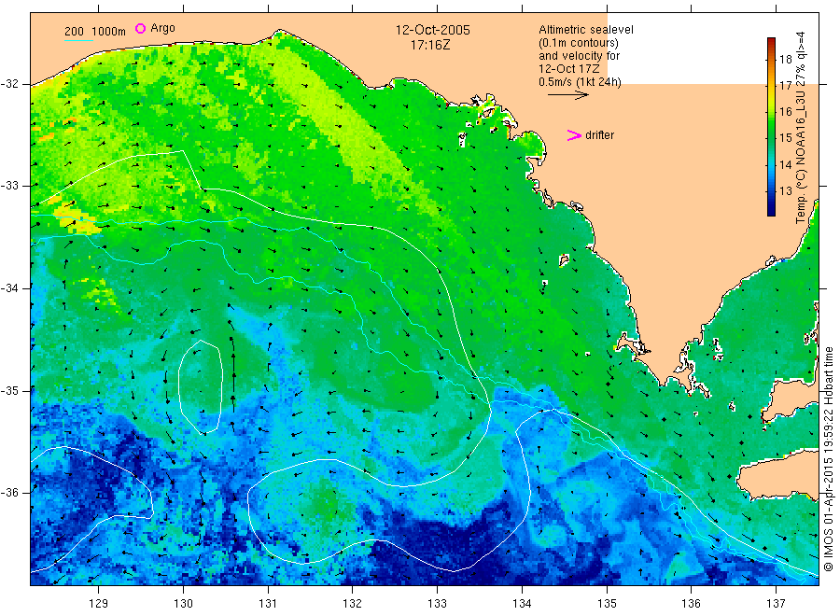Click the longitude axis label 137

[776, 604]
